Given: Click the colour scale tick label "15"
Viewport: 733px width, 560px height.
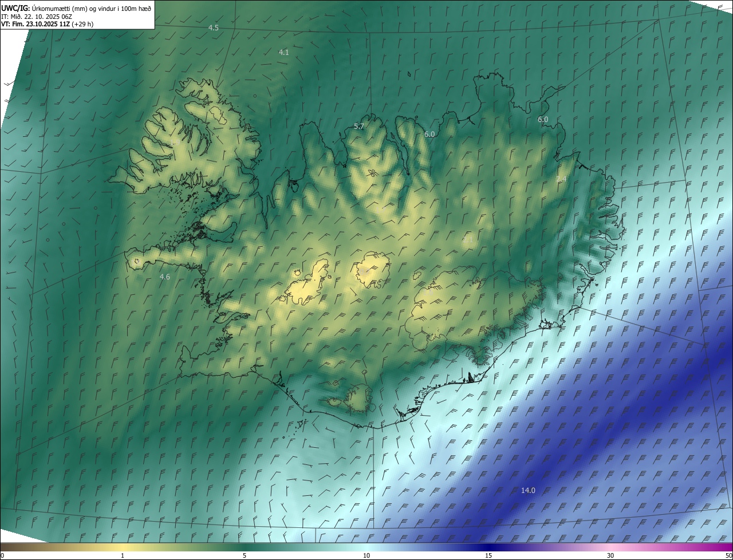Looking at the screenshot, I should click(x=488, y=555).
